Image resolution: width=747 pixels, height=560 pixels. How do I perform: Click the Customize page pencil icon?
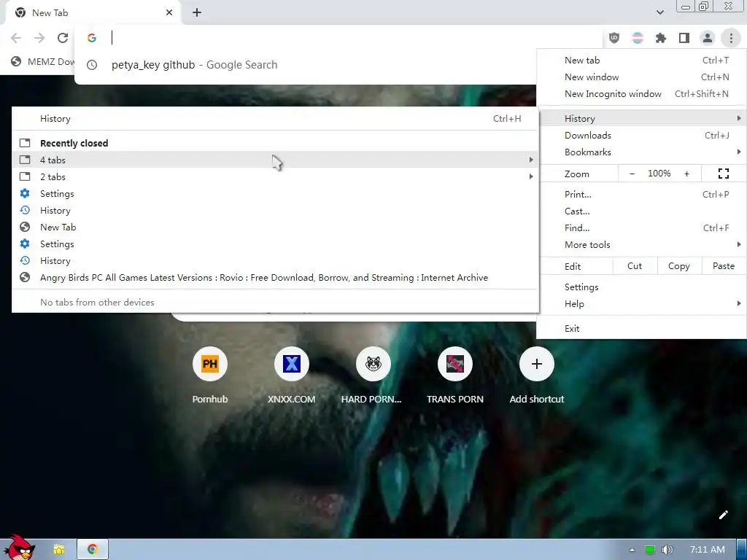coord(723,515)
